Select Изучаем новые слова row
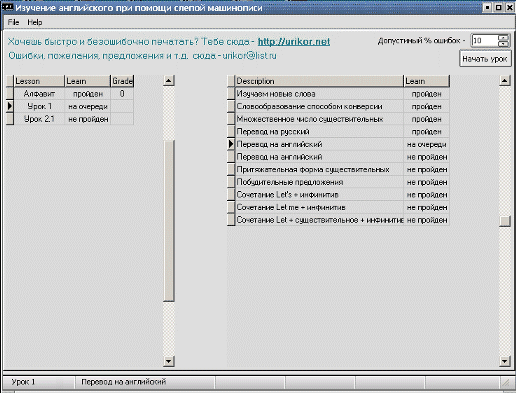 click(x=338, y=94)
